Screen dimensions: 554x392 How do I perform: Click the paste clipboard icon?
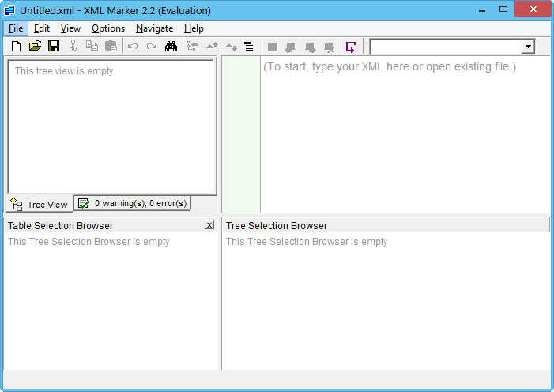(111, 47)
